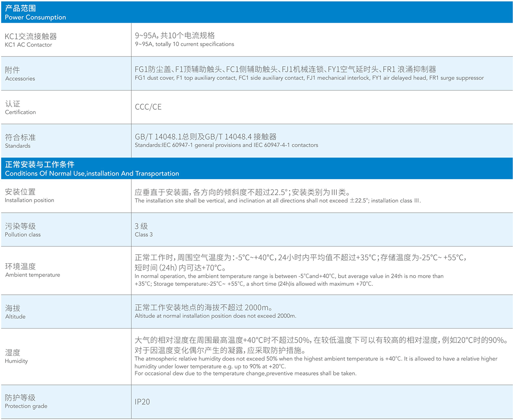This screenshot has width=513, height=420.
Task: Click the ±22.5° inclination description text
Action: (278, 196)
